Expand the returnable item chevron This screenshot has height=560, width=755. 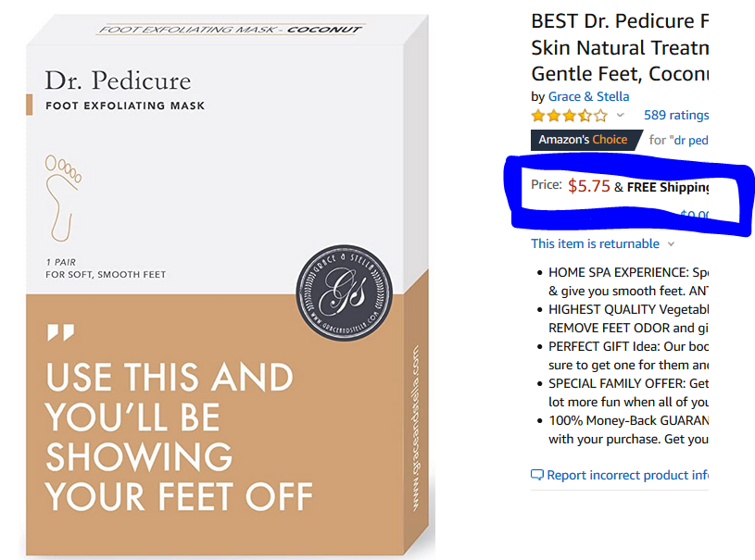(672, 244)
